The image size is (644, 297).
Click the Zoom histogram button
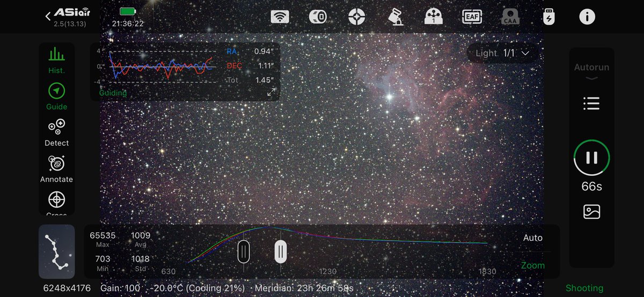coord(533,265)
